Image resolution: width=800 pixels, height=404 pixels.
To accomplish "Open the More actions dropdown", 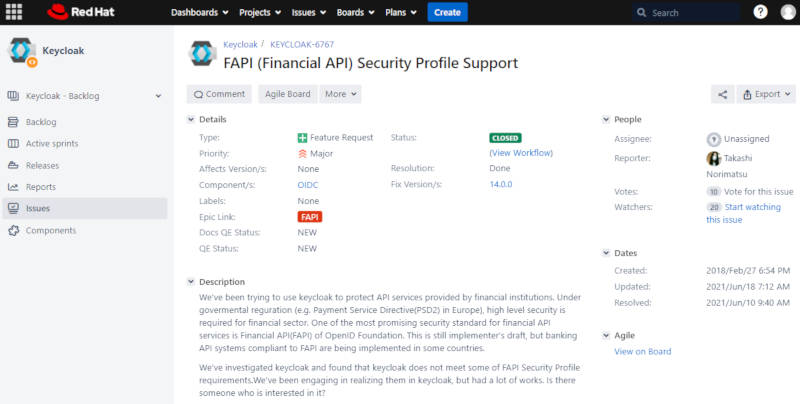I will tap(340, 94).
